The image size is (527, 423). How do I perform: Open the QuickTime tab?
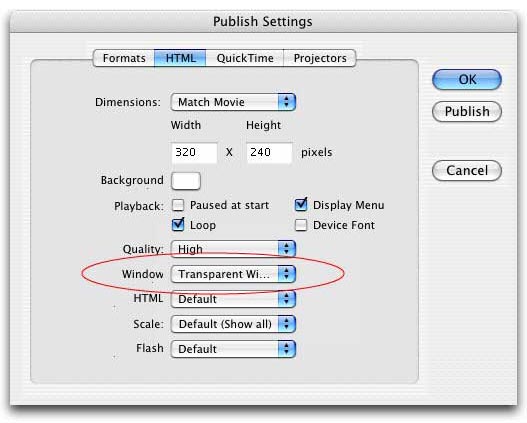245,58
